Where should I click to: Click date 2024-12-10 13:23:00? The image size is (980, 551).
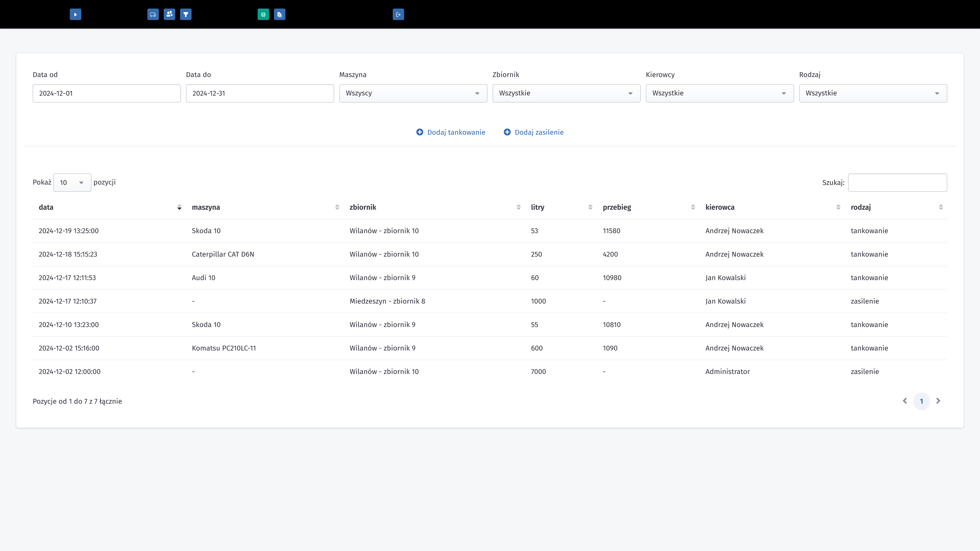click(x=69, y=325)
